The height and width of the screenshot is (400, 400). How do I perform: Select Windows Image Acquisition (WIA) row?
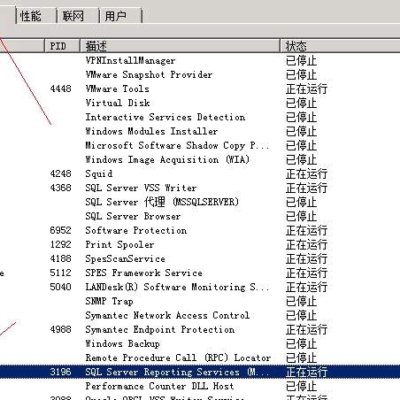pos(200,160)
